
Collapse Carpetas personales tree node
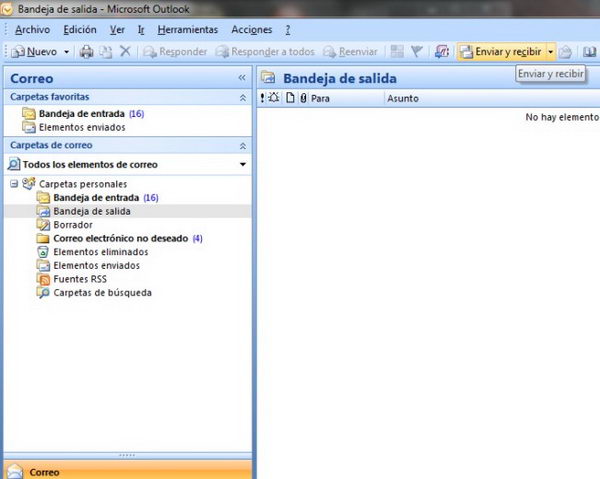14,184
